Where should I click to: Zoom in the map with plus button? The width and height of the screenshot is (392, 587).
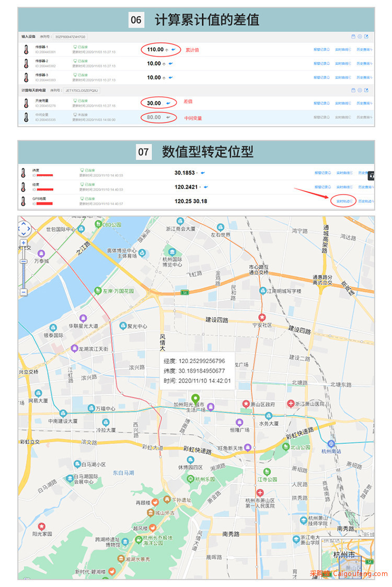pos(24,243)
